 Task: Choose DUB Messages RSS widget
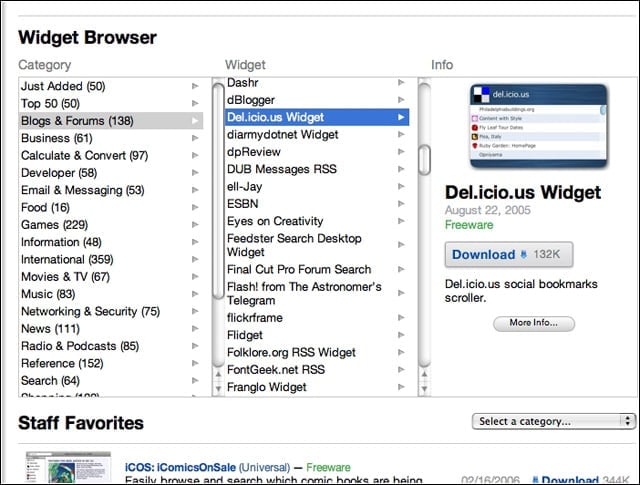tap(317, 169)
